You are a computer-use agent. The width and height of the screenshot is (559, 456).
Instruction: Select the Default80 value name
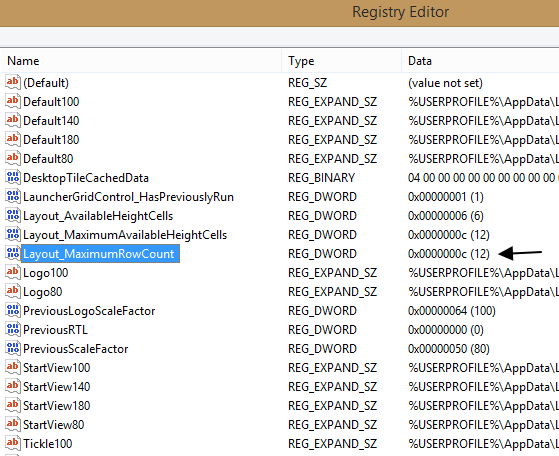point(48,159)
